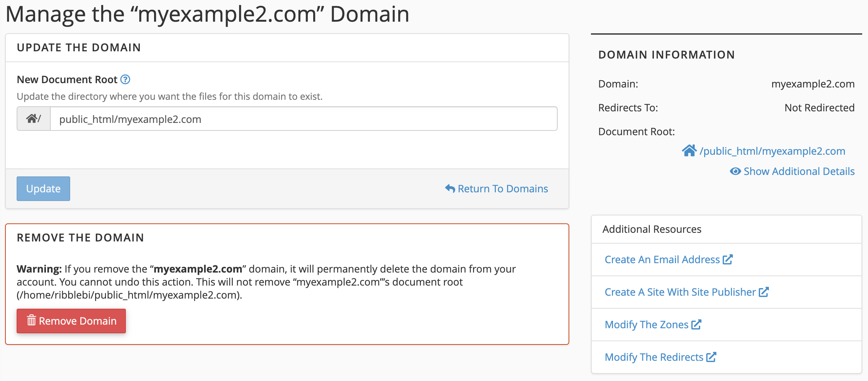Follow the Modify The Zones link

(646, 325)
